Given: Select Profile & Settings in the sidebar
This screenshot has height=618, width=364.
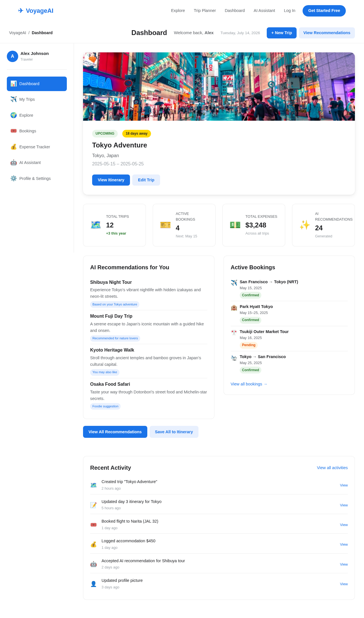Looking at the screenshot, I should (37, 178).
